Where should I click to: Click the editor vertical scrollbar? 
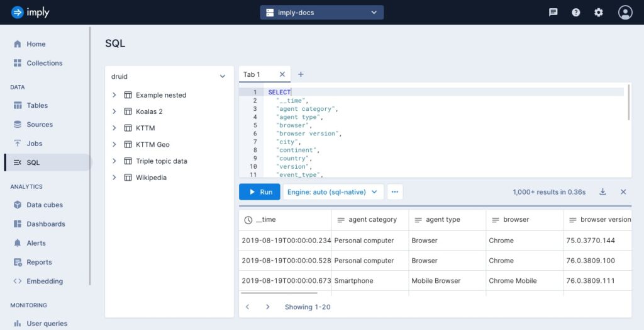(628, 103)
